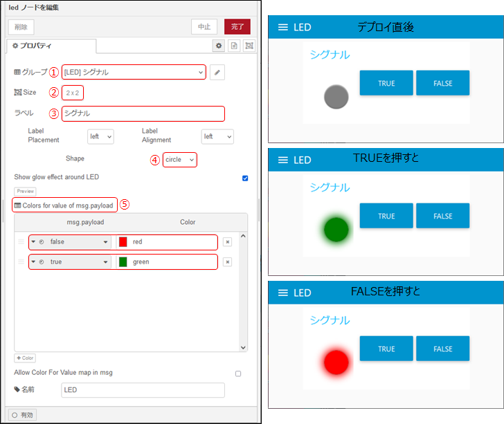Click the ラベル text field
Screen dimensions: 504x424
(x=143, y=113)
